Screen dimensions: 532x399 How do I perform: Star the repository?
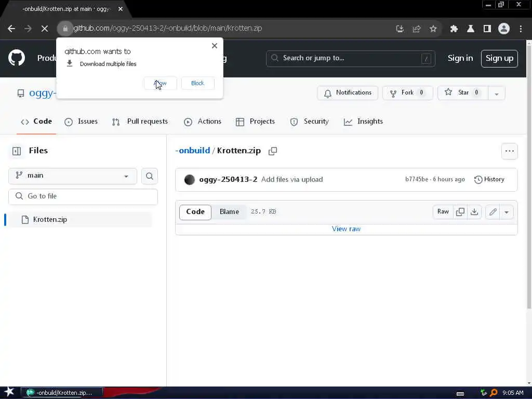click(463, 93)
